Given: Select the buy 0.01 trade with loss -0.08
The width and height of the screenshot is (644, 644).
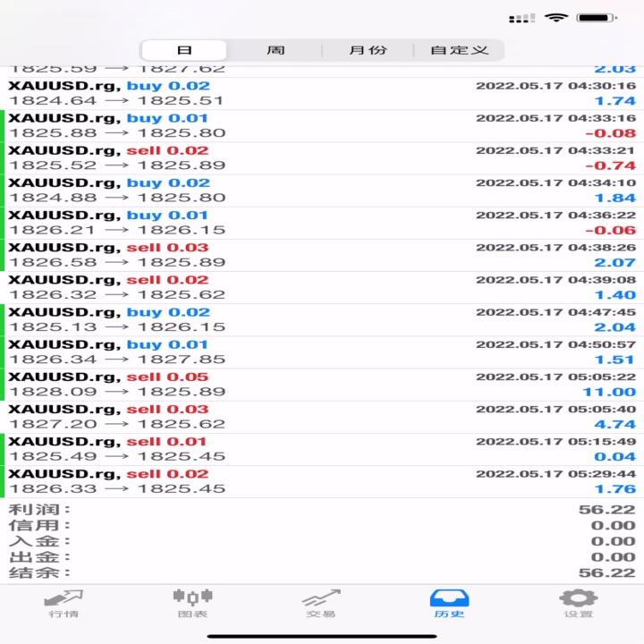Looking at the screenshot, I should (x=322, y=126).
